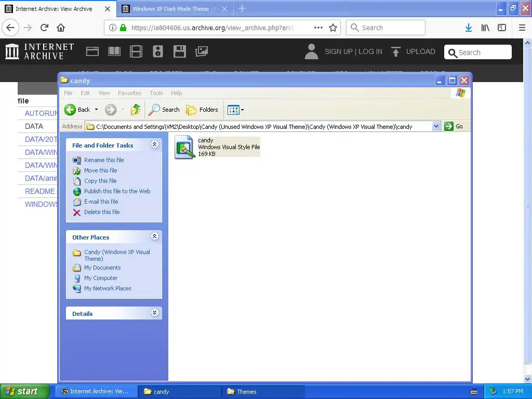Click the Firefox home button
The width and height of the screenshot is (532, 399).
(61, 28)
